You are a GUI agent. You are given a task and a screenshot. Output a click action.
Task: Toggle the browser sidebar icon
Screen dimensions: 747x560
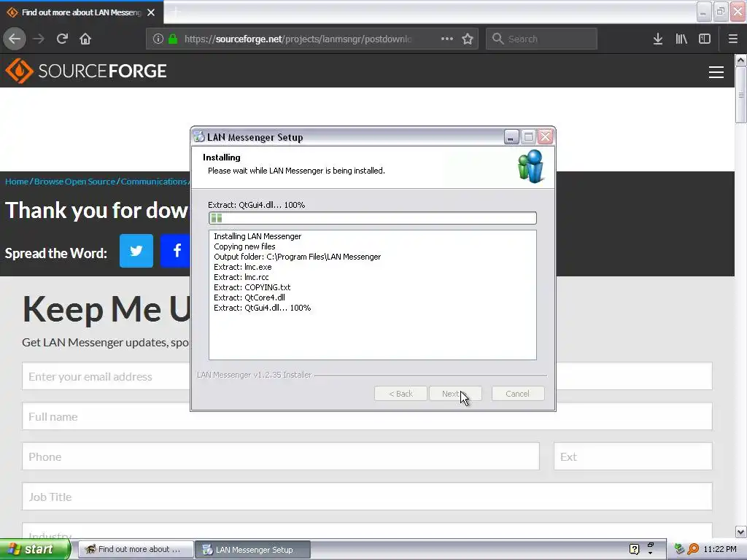[705, 39]
